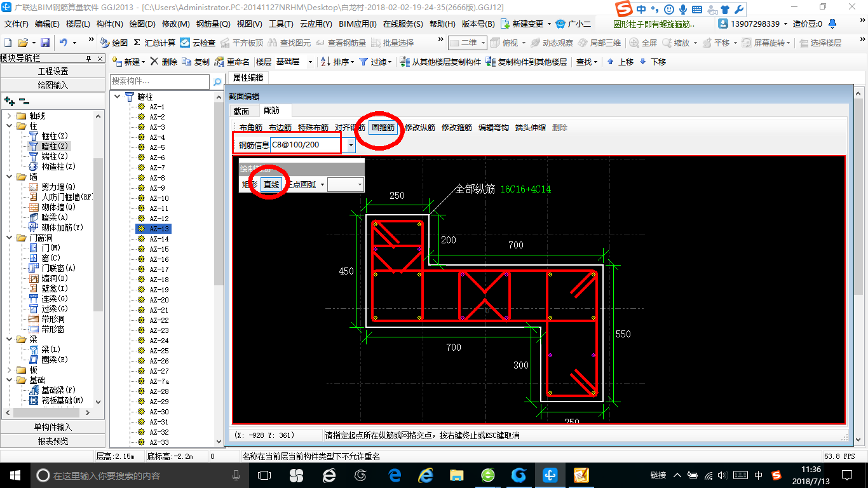Open the 工具(T) menu
Viewport: 868px width, 488px height.
click(x=280, y=24)
